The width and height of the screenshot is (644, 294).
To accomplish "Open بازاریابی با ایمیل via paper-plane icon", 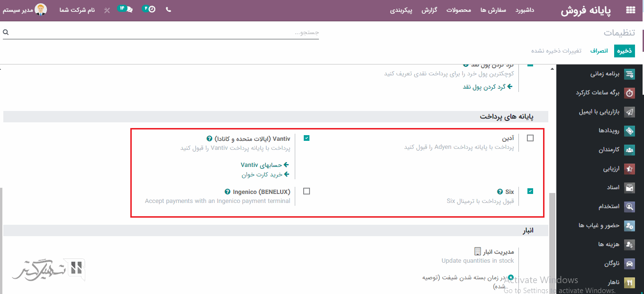I will point(629,112).
